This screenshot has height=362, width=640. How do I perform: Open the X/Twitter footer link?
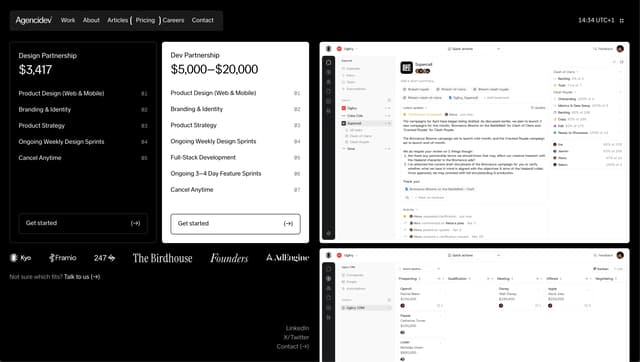coord(296,337)
